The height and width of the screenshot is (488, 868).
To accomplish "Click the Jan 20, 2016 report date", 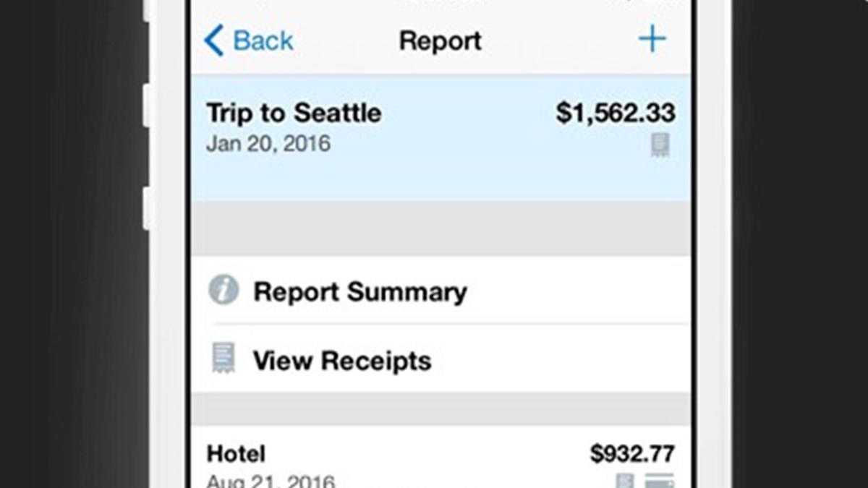I will [x=268, y=143].
